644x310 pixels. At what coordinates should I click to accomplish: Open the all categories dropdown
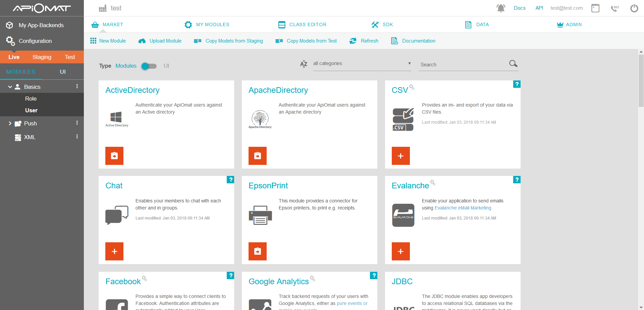click(x=362, y=64)
